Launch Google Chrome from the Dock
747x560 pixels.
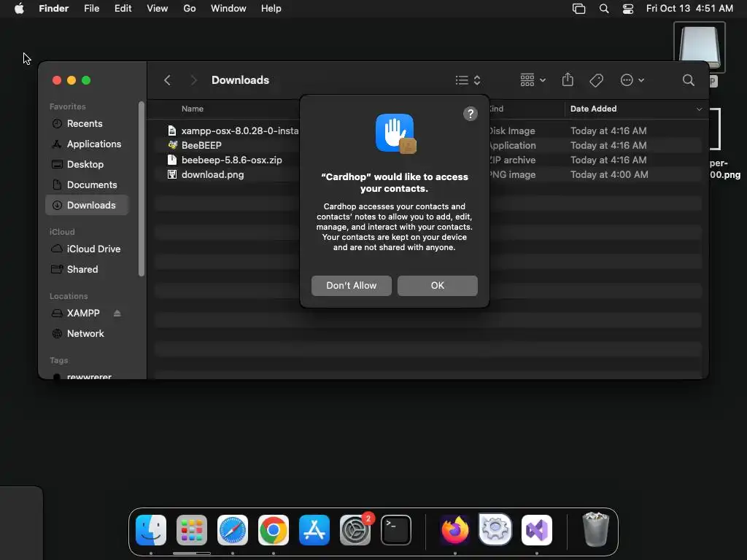click(274, 530)
